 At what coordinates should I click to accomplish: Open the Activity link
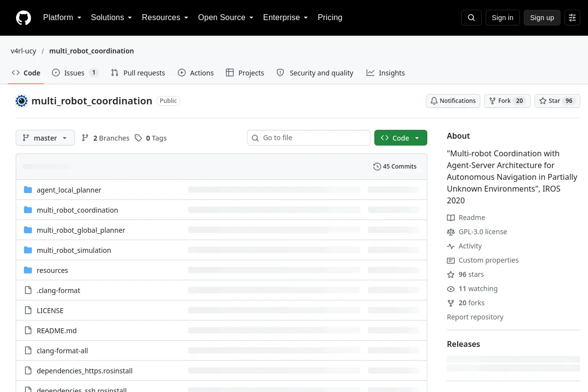coord(465,246)
